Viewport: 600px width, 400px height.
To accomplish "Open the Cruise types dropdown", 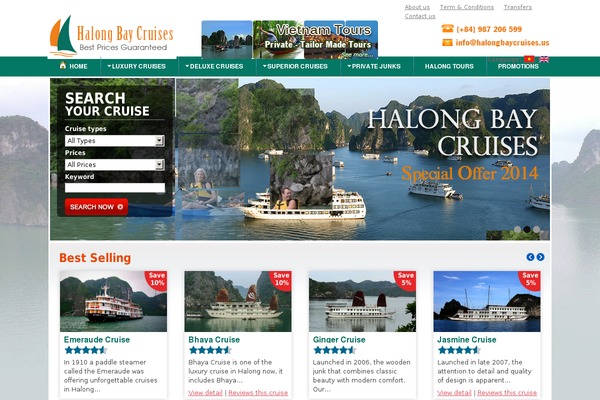I will pyautogui.click(x=115, y=141).
